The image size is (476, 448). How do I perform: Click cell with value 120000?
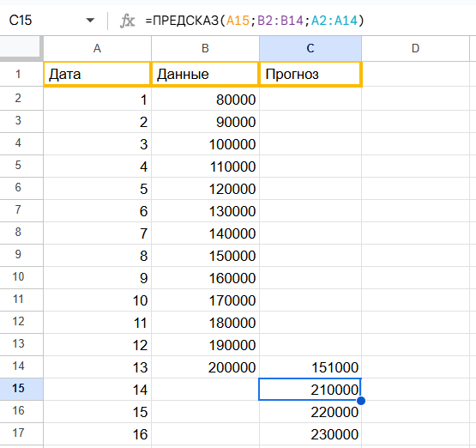[x=205, y=188]
